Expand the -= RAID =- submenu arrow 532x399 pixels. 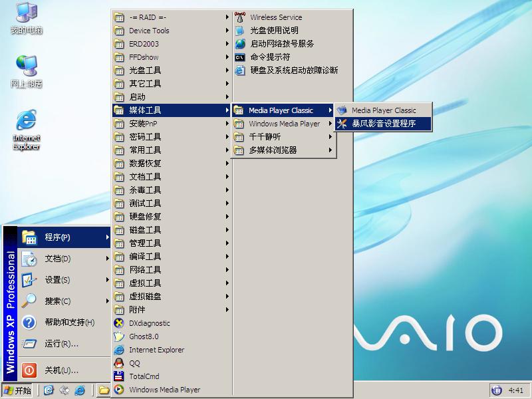(227, 17)
